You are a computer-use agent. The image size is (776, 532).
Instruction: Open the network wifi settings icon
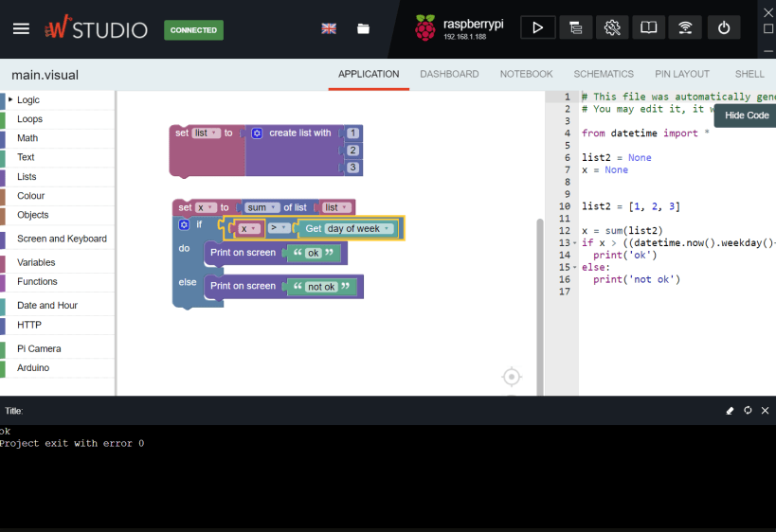click(x=685, y=27)
